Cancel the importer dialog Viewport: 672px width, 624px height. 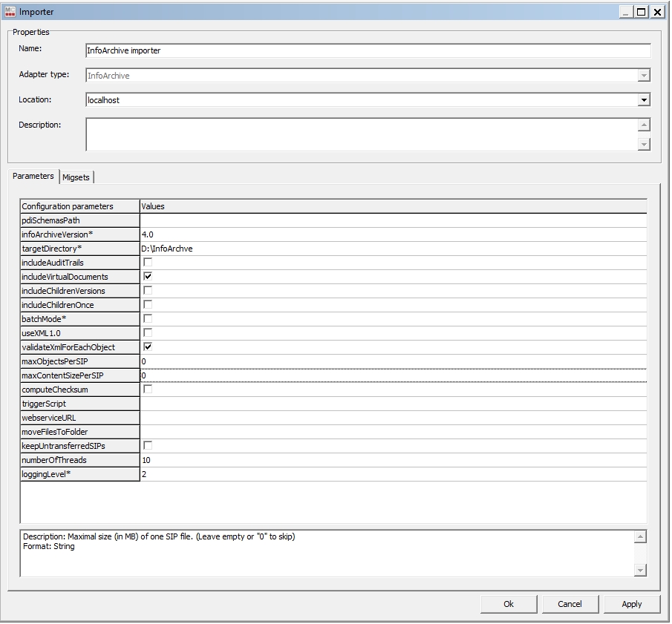point(570,604)
